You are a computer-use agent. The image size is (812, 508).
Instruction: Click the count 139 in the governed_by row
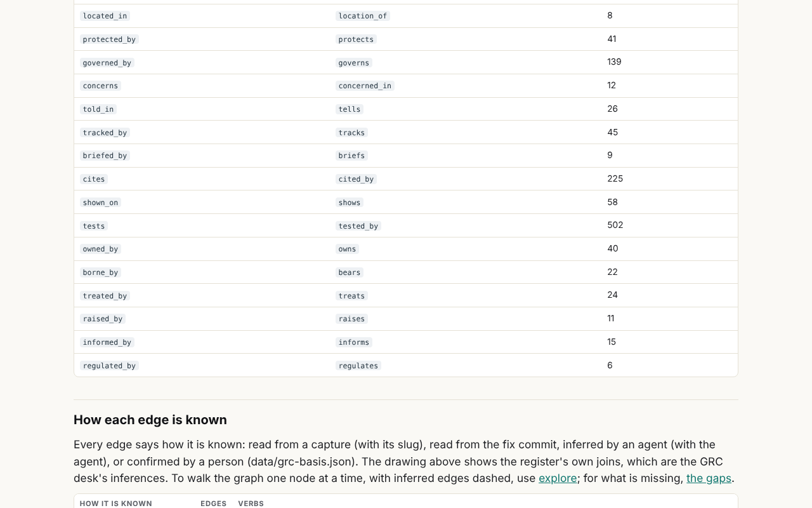(x=614, y=62)
